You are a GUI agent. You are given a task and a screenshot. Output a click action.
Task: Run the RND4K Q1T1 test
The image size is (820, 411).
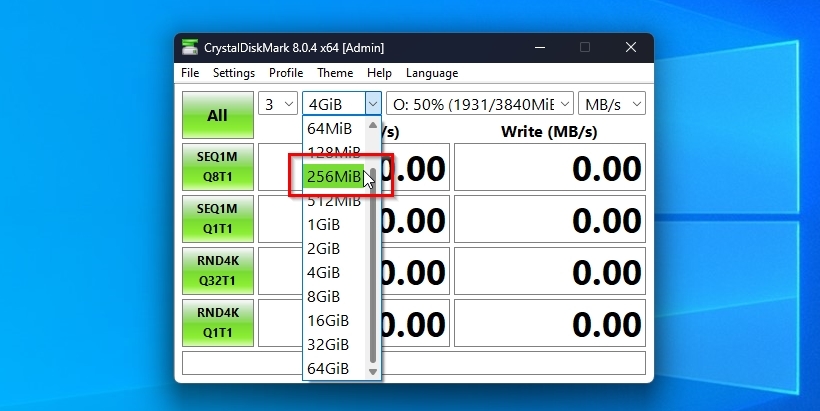click(218, 323)
